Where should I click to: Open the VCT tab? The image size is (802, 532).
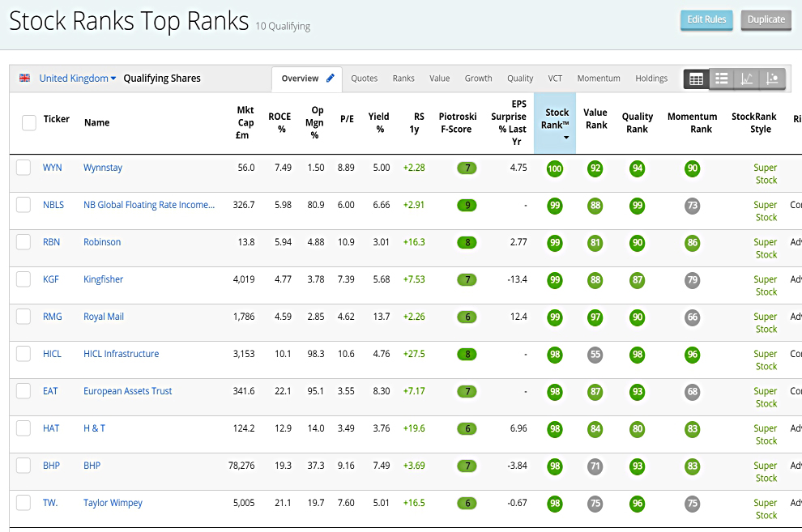click(555, 79)
